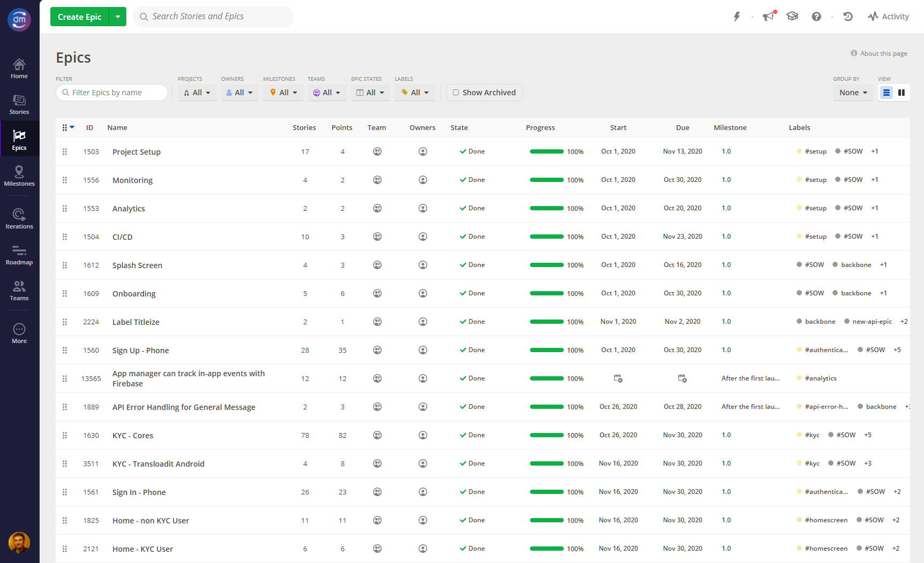This screenshot has width=924, height=563.
Task: Click the graduation cap learning icon
Action: (792, 17)
